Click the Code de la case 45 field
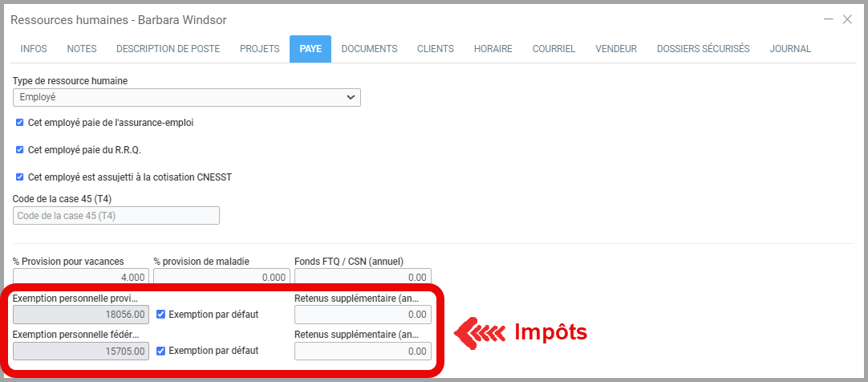 (116, 216)
